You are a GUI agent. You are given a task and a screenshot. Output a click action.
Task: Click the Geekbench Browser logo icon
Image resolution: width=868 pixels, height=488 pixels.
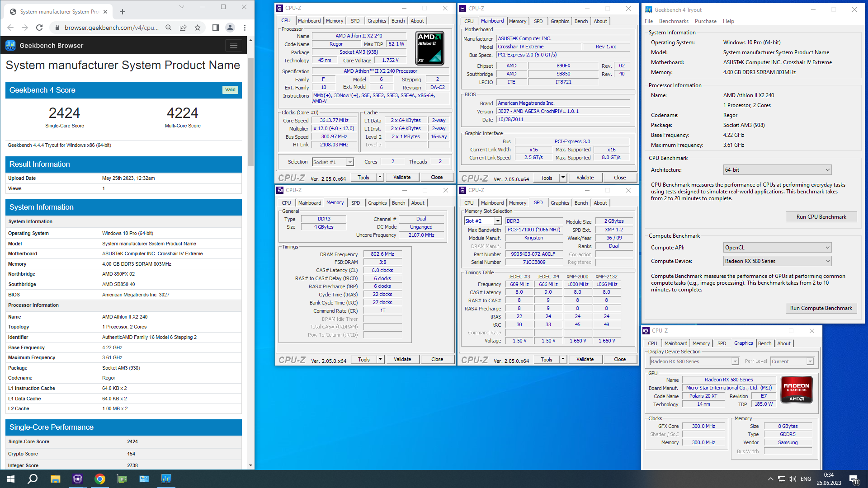(11, 46)
